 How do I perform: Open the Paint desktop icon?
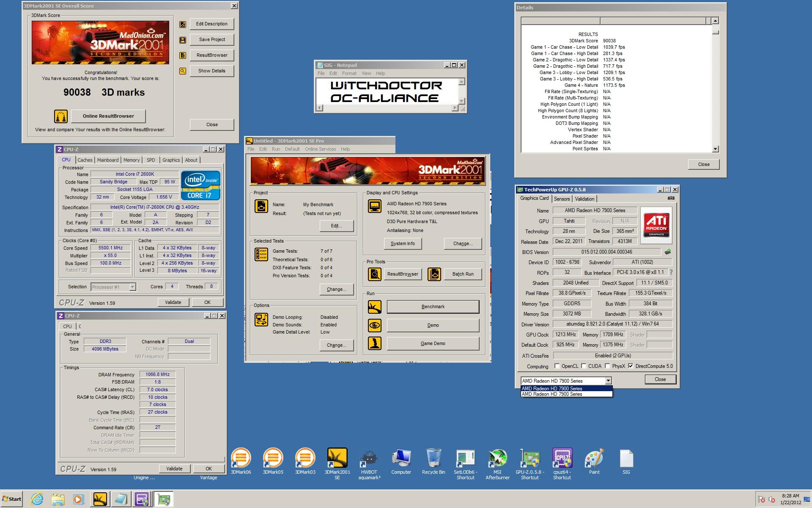click(594, 461)
